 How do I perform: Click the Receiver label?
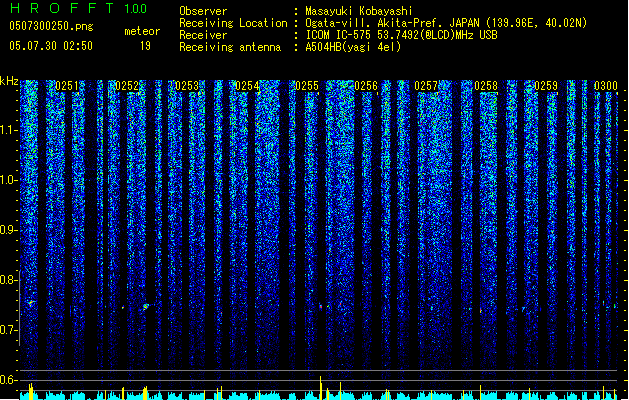(203, 35)
